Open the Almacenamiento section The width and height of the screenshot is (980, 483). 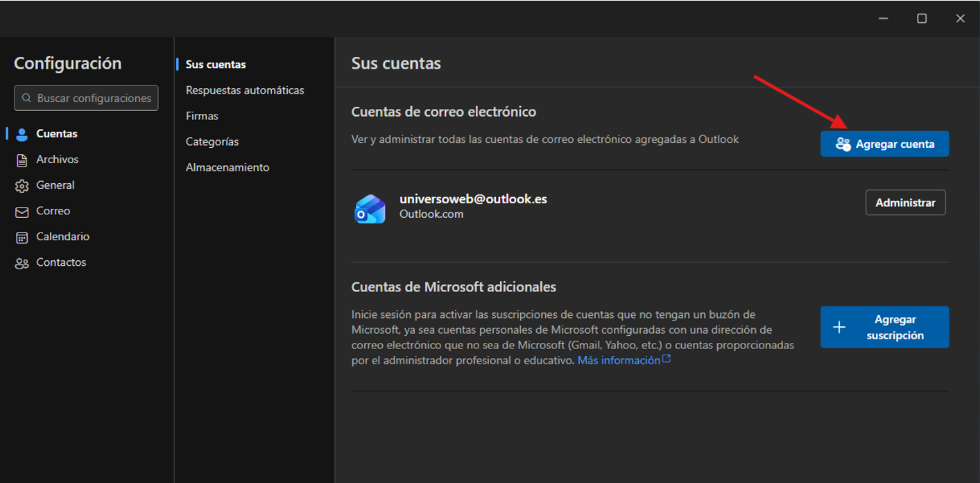(x=227, y=167)
